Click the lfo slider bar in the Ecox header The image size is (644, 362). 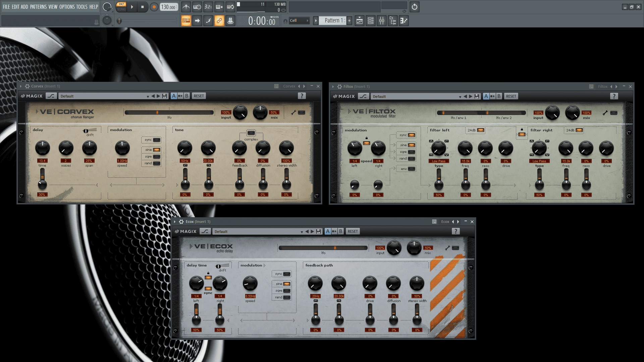coord(323,248)
